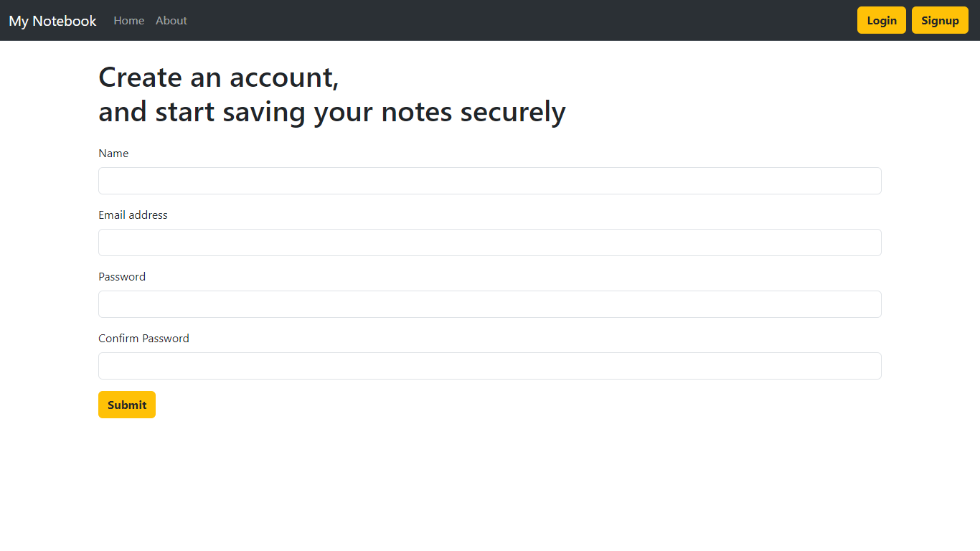Submit the signup form
Viewport: 980px width, 551px height.
click(127, 405)
